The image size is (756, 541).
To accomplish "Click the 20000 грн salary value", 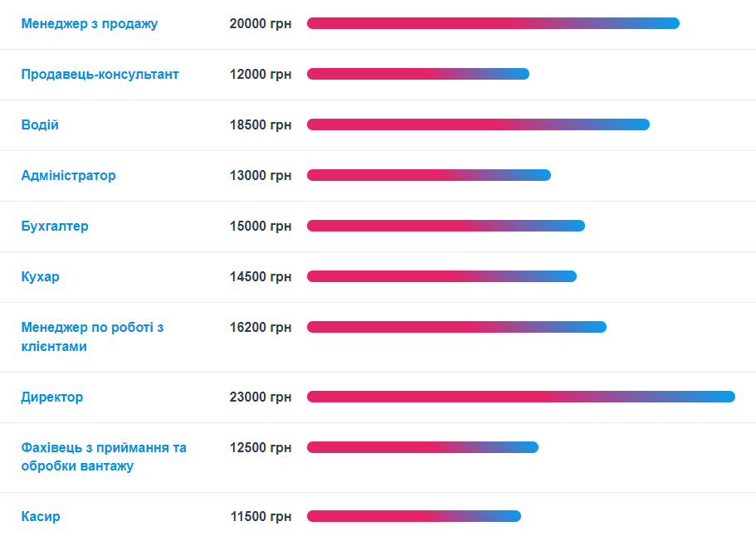I will pos(261,23).
